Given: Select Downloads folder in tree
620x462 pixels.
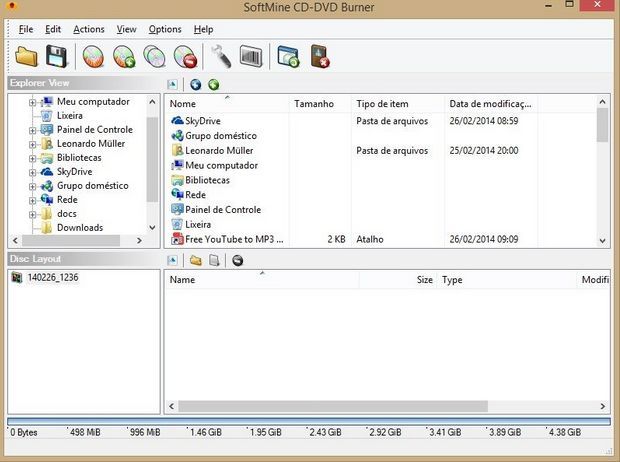Looking at the screenshot, I should point(80,228).
